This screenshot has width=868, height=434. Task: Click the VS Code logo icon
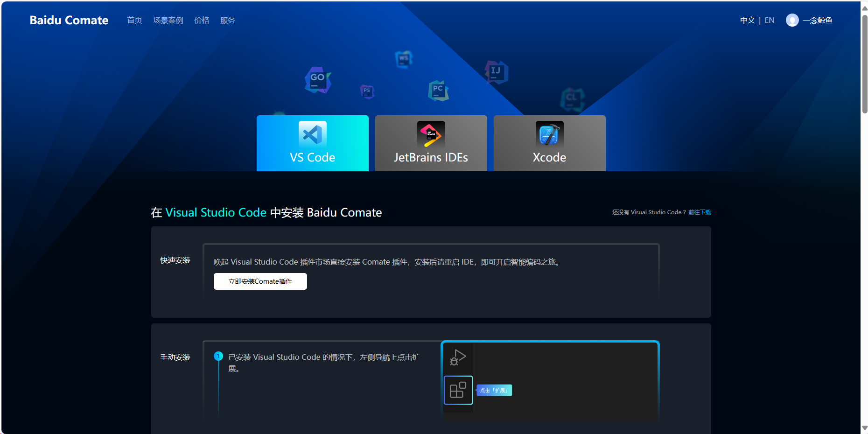[313, 135]
